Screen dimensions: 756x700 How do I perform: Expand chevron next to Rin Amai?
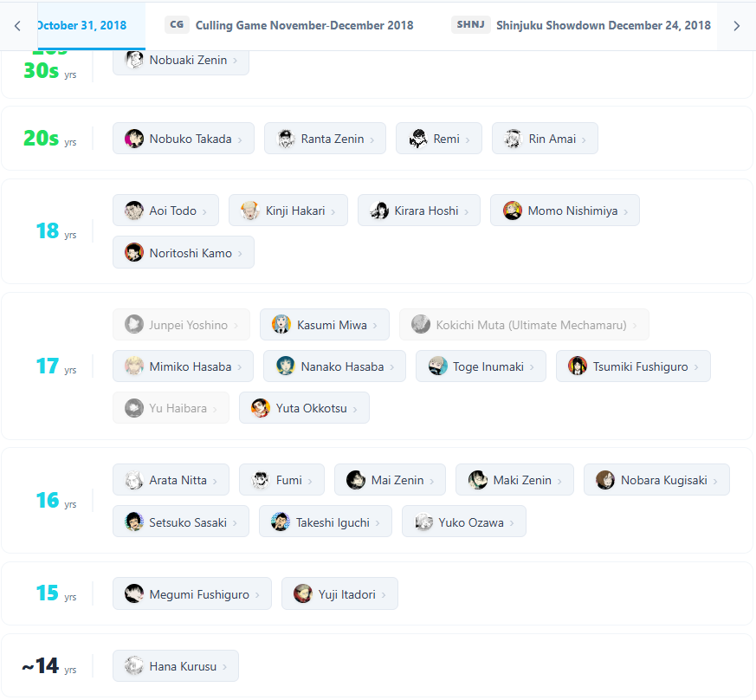click(584, 139)
